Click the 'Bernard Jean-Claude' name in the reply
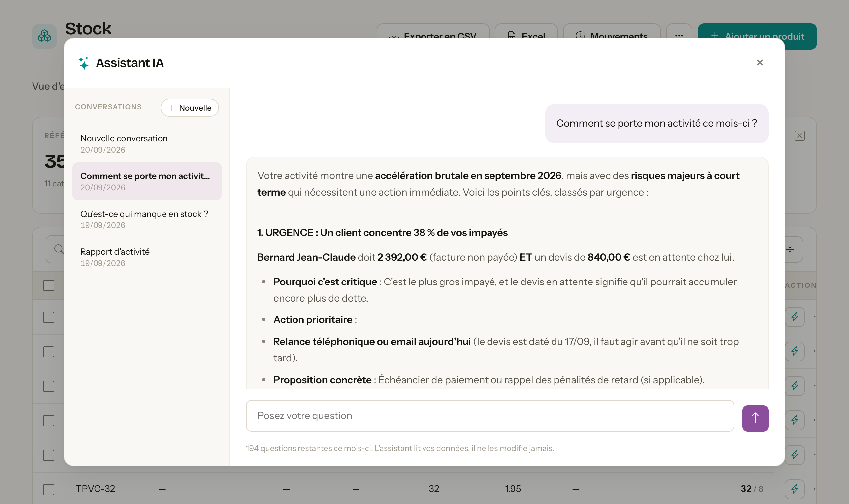849x504 pixels. pos(306,257)
